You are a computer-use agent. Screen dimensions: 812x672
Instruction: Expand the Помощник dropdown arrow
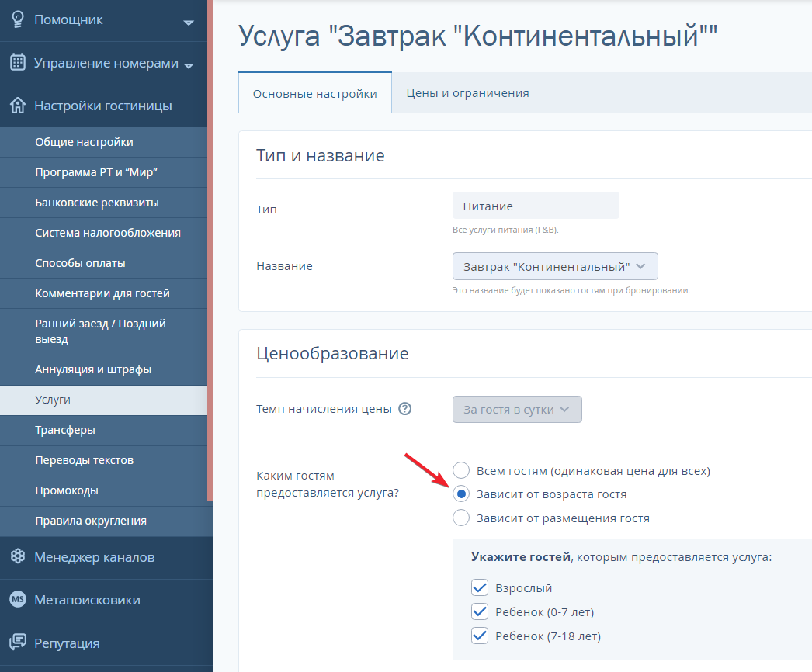[x=189, y=23]
